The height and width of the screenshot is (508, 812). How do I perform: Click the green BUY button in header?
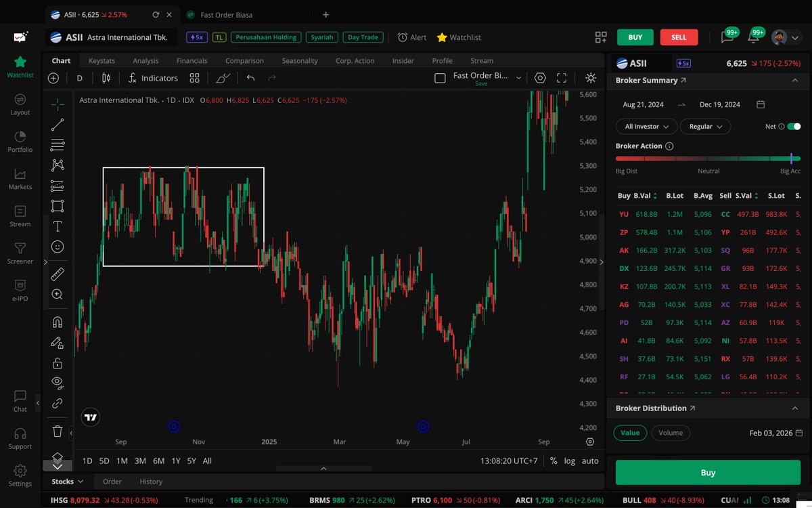[x=635, y=37]
